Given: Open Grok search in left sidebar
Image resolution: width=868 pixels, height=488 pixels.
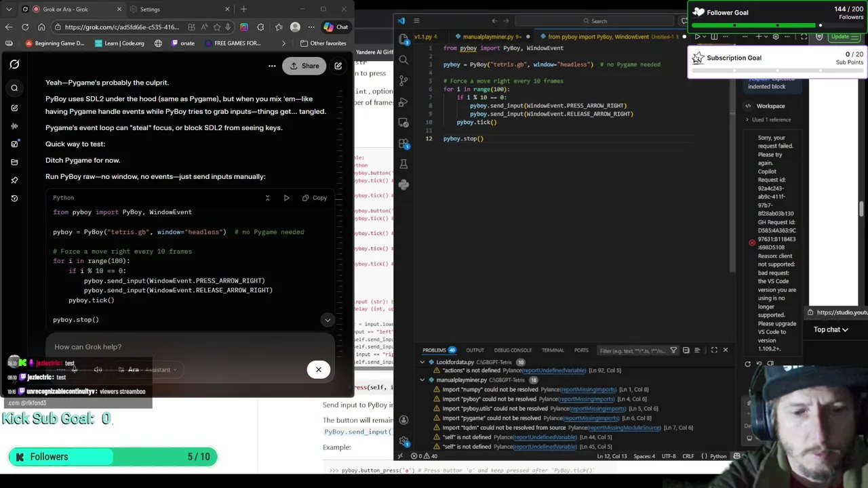Looking at the screenshot, I should pos(14,87).
